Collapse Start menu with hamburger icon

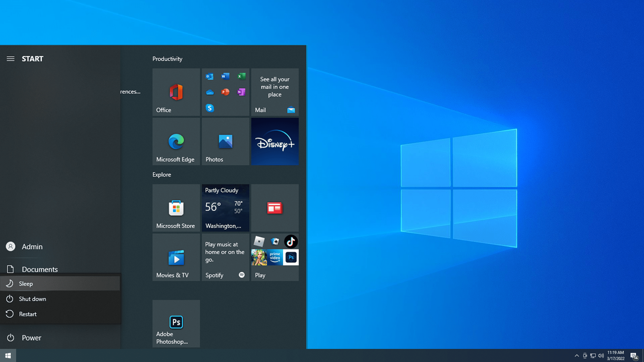(10, 59)
